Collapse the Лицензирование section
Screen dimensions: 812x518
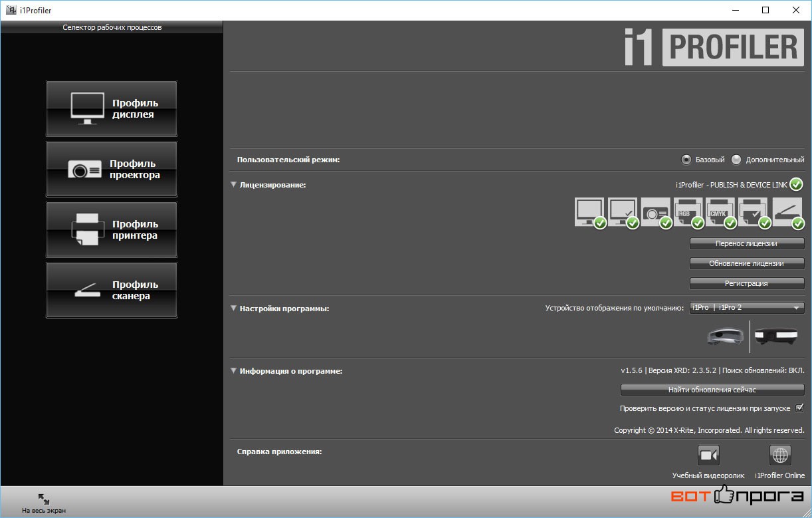point(234,185)
